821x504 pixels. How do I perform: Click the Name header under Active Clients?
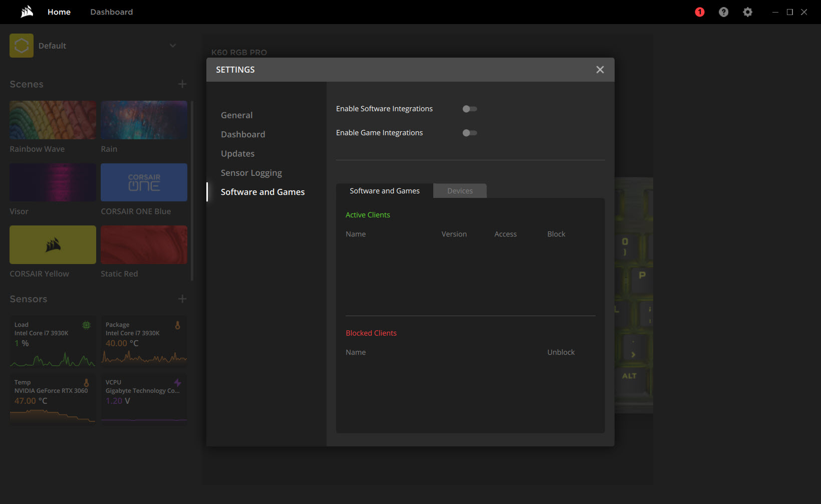tap(356, 234)
